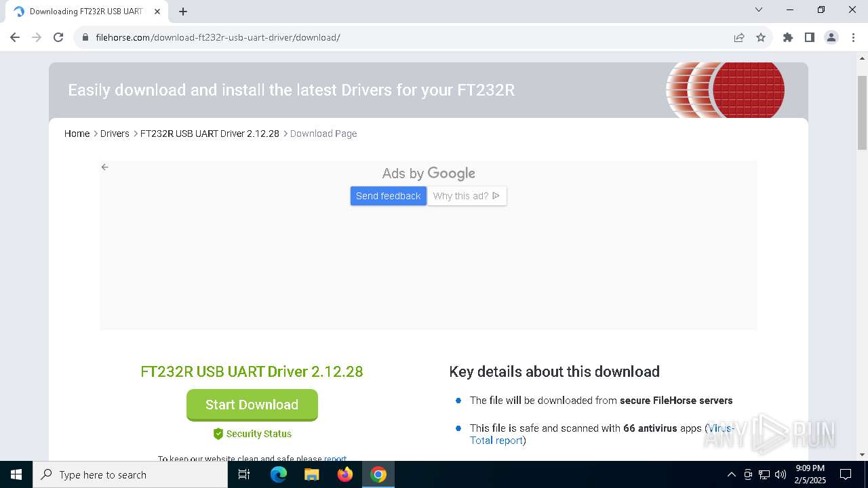The image size is (868, 488).
Task: Open File Explorer from taskbar
Action: click(312, 474)
